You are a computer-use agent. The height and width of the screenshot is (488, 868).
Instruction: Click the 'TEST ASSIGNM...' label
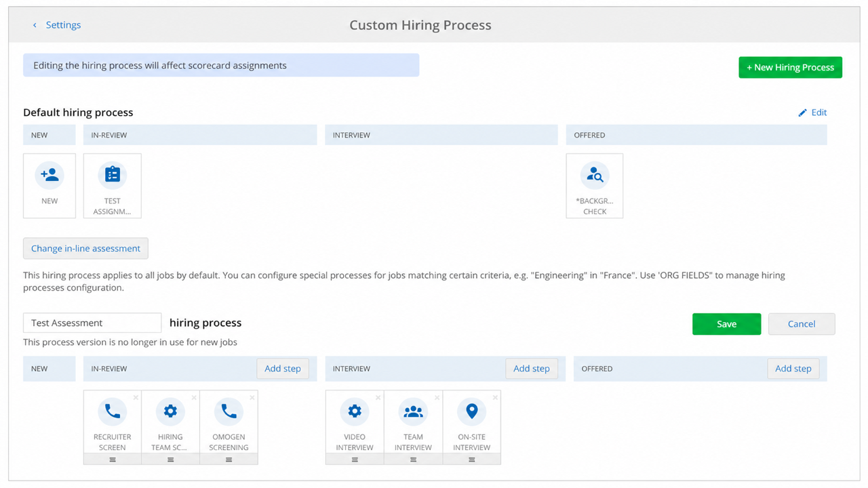pyautogui.click(x=113, y=206)
